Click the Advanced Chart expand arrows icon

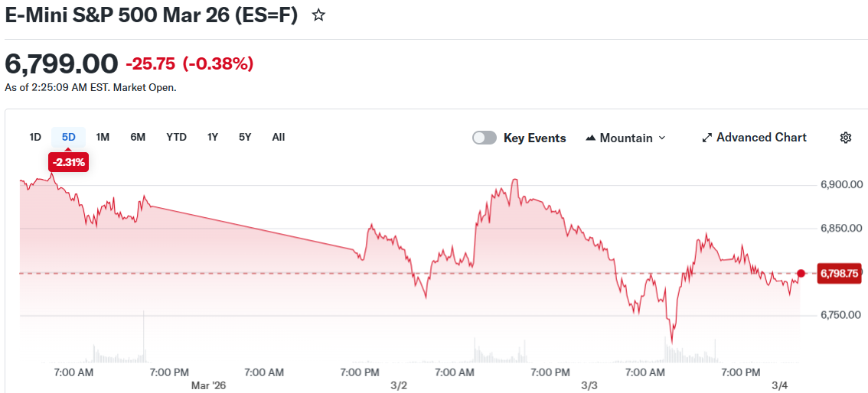tap(706, 138)
